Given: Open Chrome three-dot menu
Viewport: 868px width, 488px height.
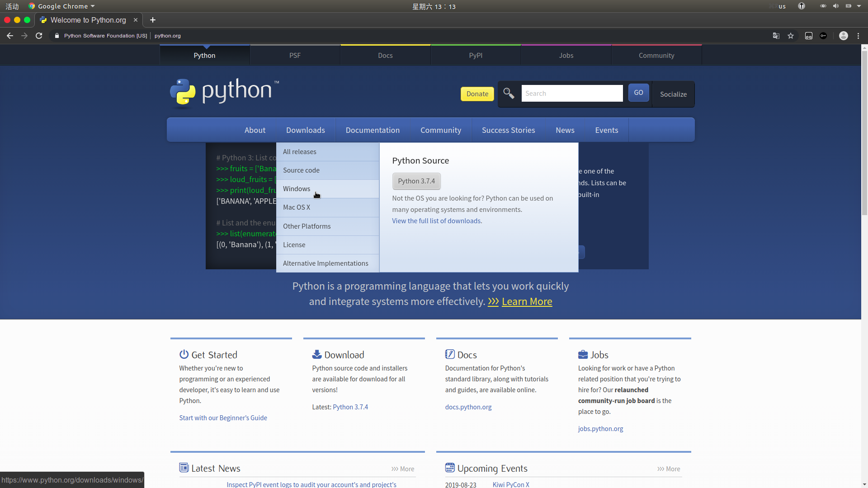Looking at the screenshot, I should point(859,36).
